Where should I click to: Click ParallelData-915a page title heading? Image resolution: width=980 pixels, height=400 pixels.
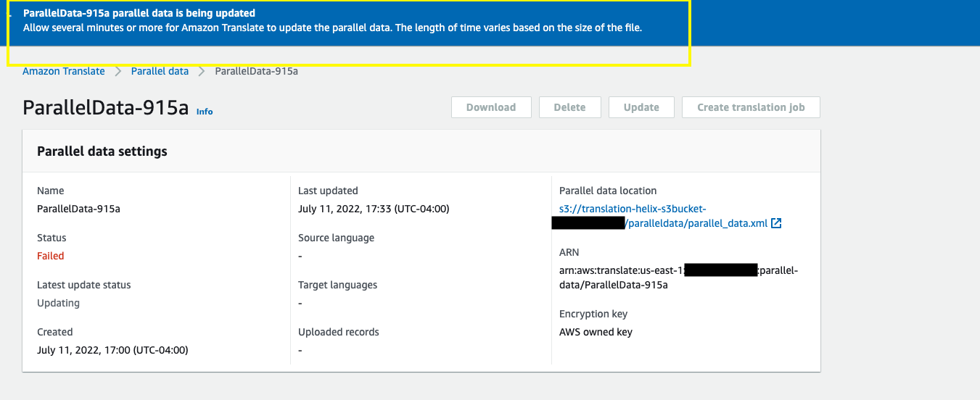106,108
